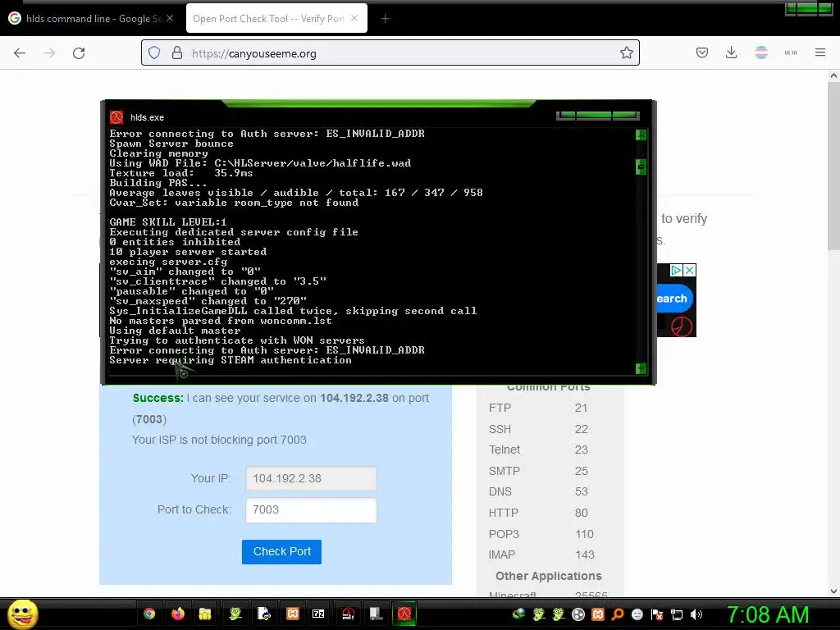Click the forward navigation arrow
The image size is (840, 630).
pos(49,53)
